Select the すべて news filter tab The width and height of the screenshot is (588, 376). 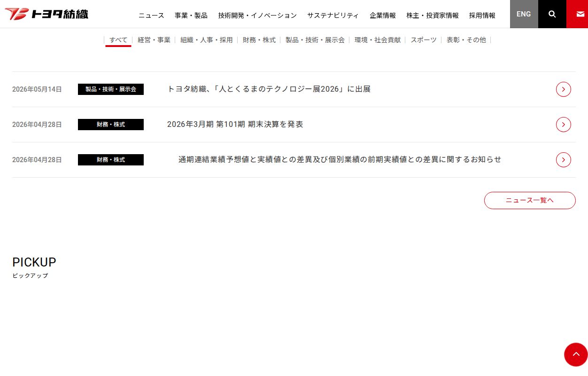click(x=118, y=40)
